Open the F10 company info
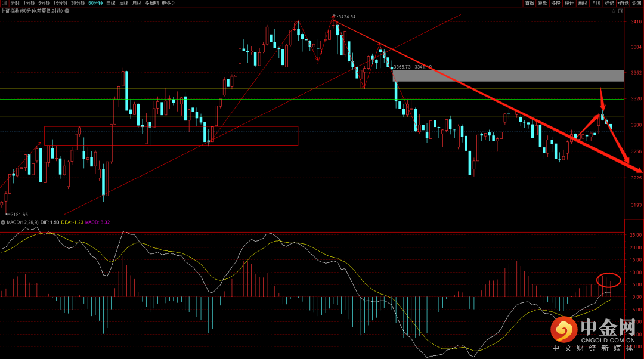Image resolution: width=644 pixels, height=359 pixels. 596,3
